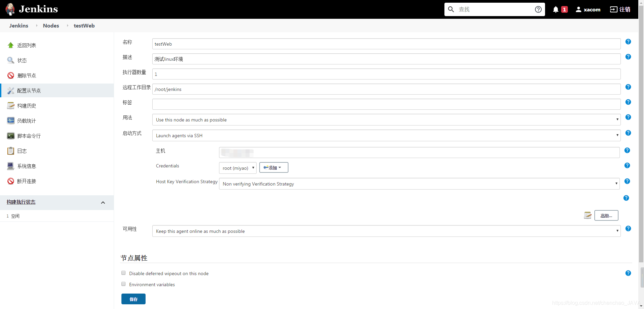Screen dimensions: 644x309
Task: Toggle Disable deferred wipeout on this node
Action: pos(123,273)
